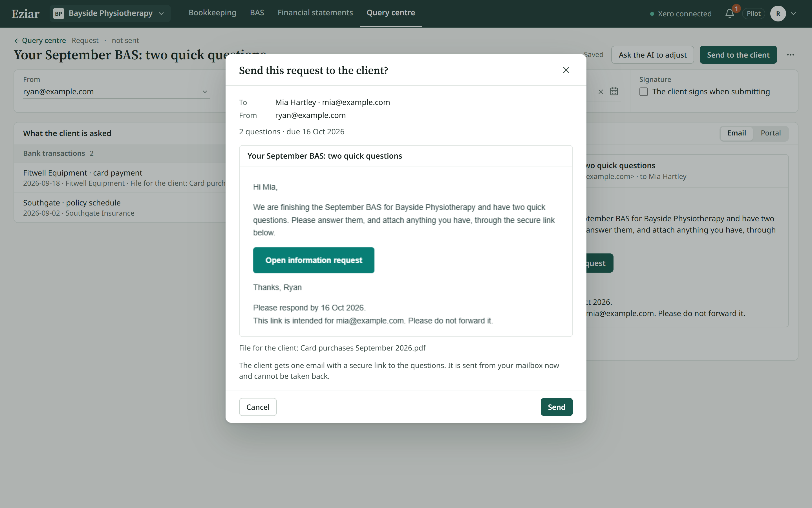Click Open information request button in dialog
Viewport: 812px width, 508px height.
(314, 260)
